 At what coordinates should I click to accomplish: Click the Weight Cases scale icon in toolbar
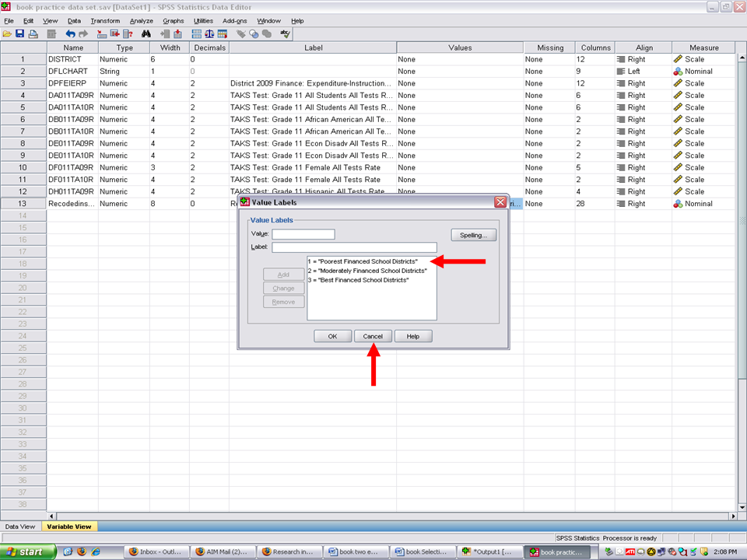click(209, 34)
